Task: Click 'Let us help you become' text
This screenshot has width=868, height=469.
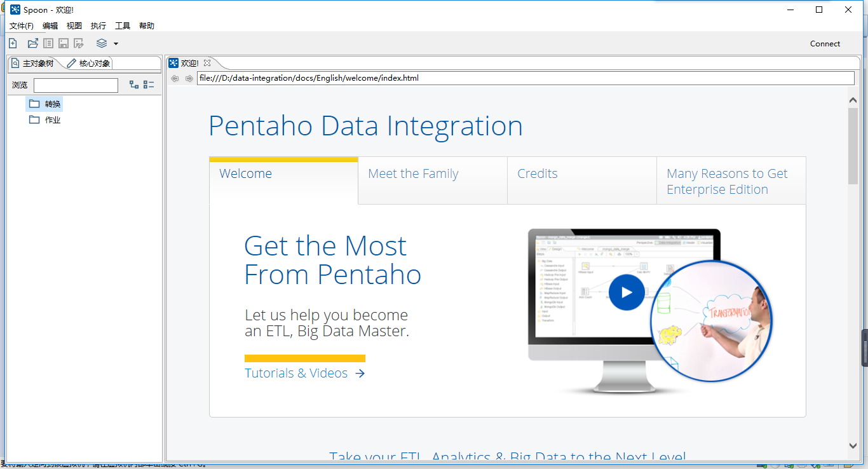Action: 326,315
